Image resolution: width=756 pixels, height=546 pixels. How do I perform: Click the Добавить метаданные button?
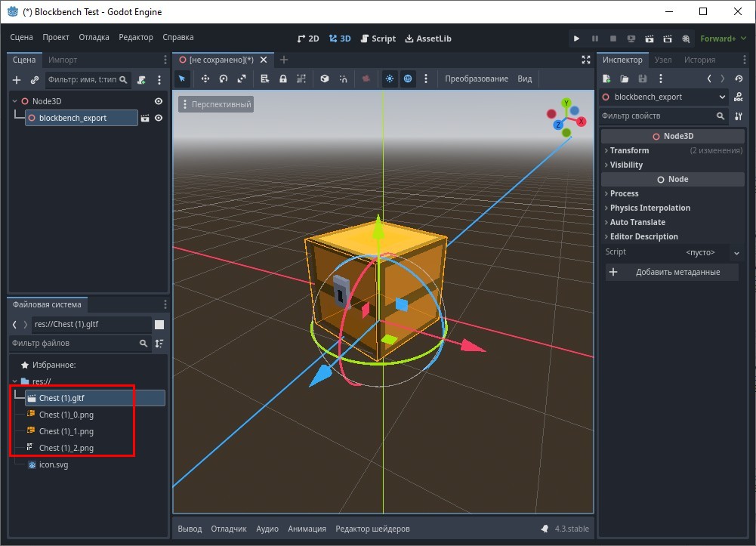pos(671,272)
